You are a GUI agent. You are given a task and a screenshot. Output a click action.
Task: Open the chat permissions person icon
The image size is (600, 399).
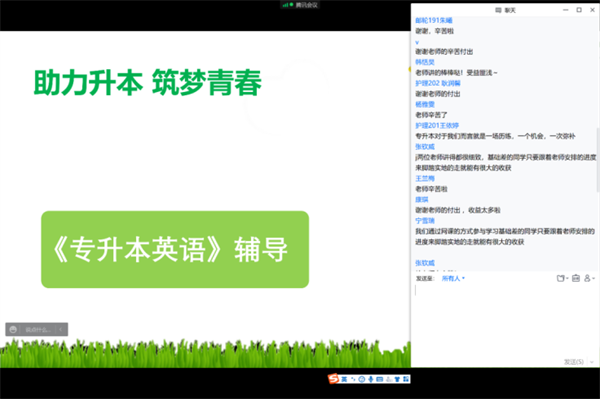589,278
